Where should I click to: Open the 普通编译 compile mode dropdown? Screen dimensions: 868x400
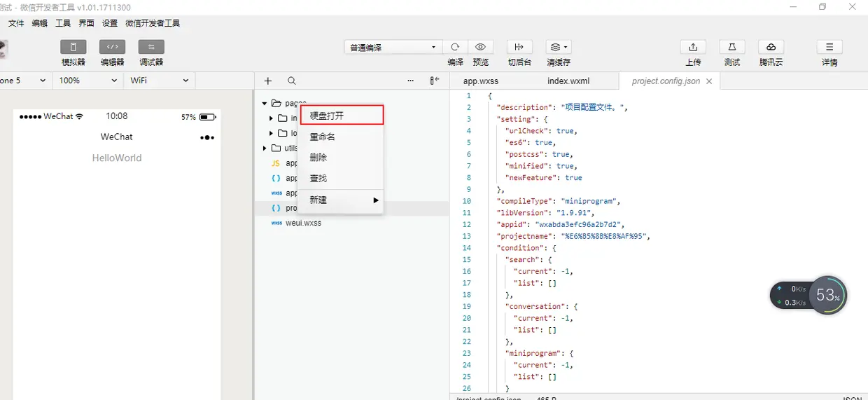pos(393,47)
